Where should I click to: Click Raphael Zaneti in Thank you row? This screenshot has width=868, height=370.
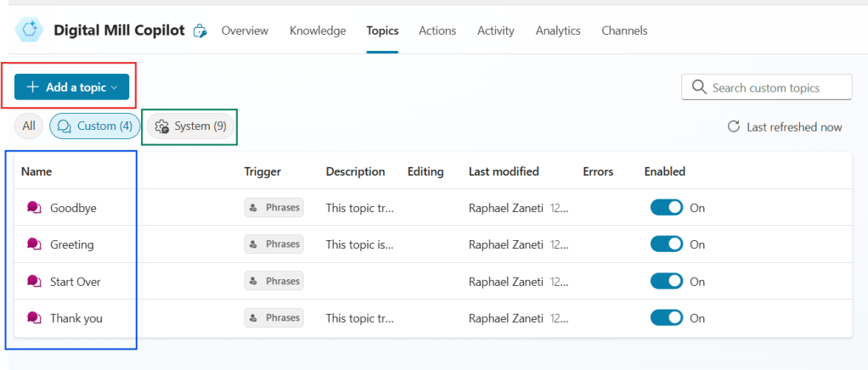pyautogui.click(x=506, y=318)
